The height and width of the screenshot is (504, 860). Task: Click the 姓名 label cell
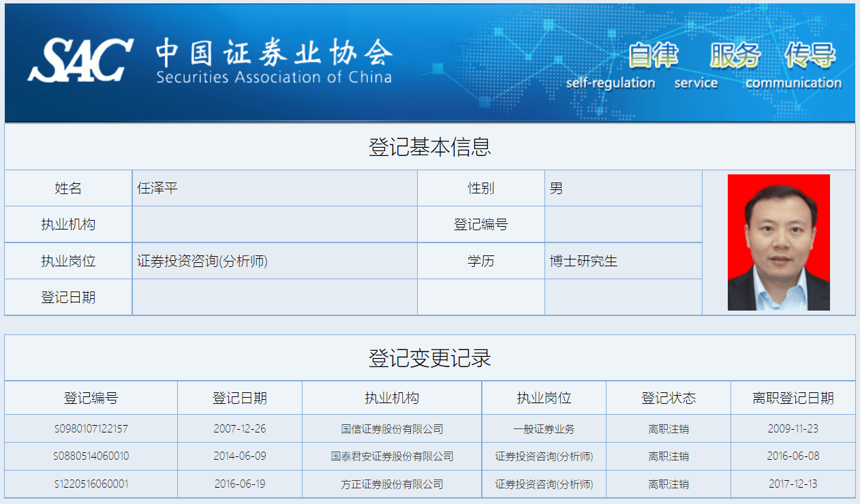68,188
